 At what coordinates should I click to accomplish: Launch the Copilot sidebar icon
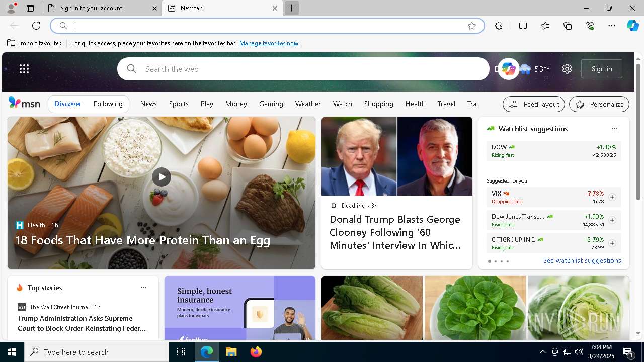coord(632,26)
